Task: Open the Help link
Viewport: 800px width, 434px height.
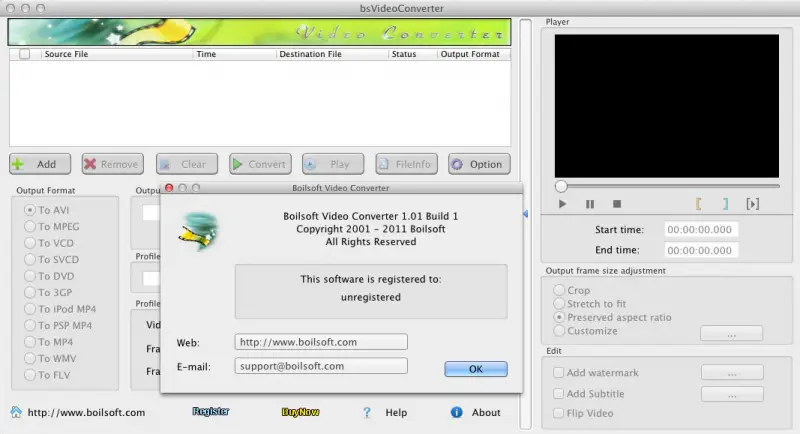Action: click(396, 413)
